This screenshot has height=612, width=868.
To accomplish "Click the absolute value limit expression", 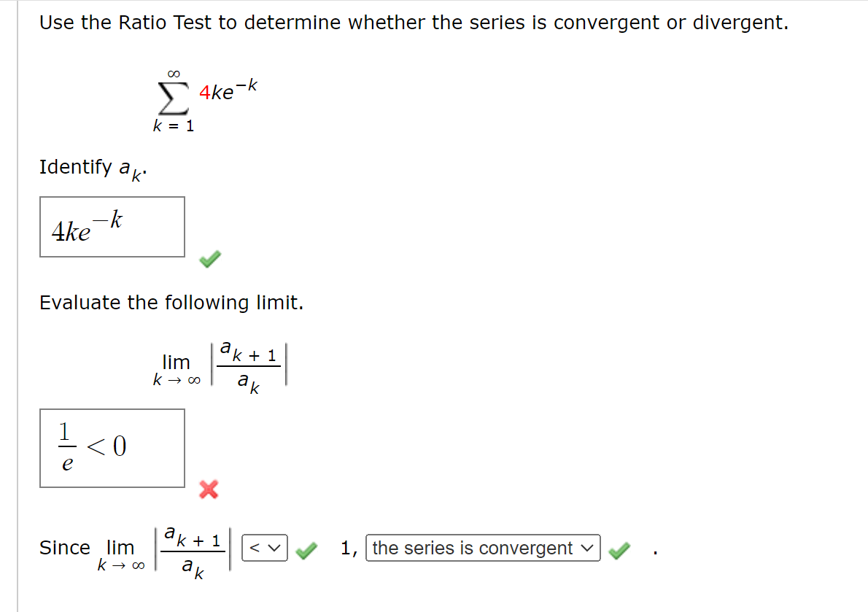I will 248,363.
